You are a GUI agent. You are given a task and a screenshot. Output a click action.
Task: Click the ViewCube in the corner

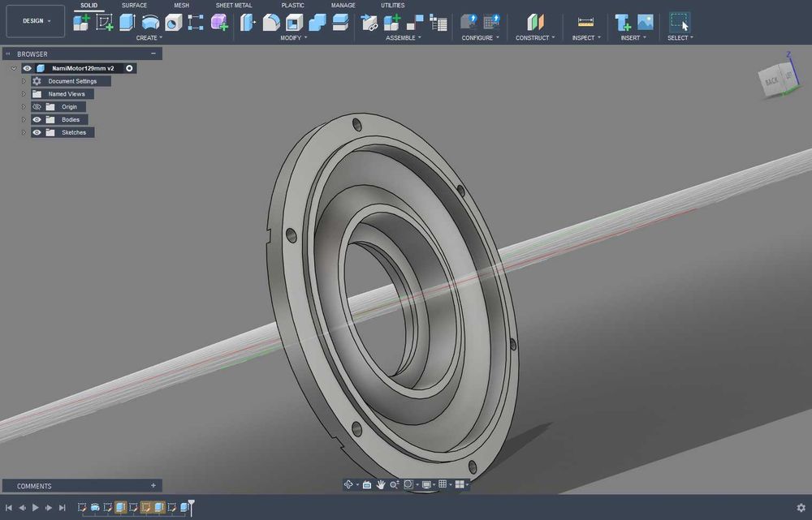(777, 78)
